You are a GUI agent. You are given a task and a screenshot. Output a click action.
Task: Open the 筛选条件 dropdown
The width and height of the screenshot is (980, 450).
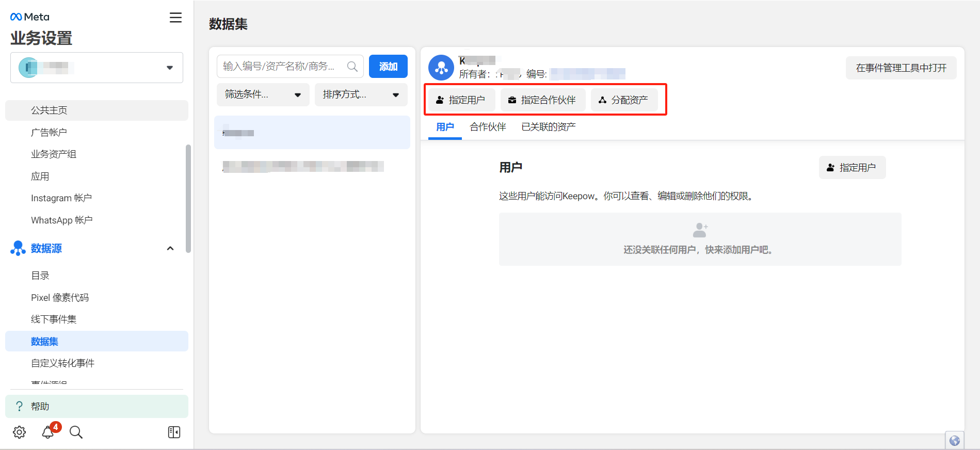[x=263, y=94]
